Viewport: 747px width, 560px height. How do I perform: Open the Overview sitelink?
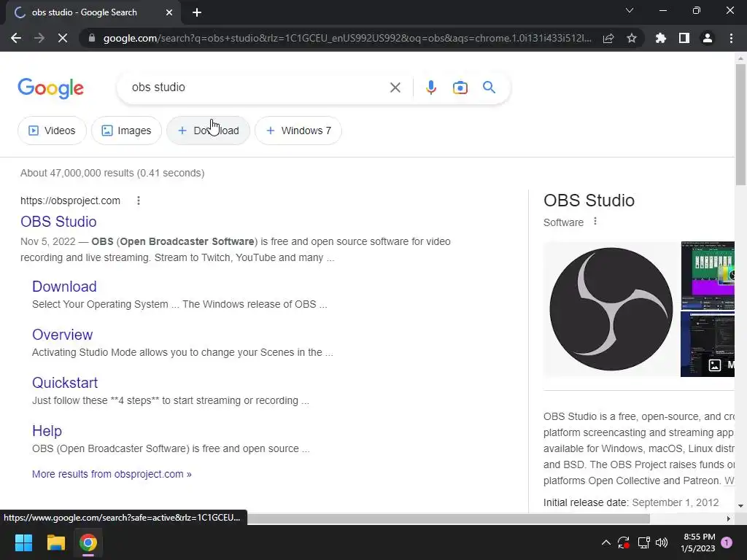[x=63, y=334]
